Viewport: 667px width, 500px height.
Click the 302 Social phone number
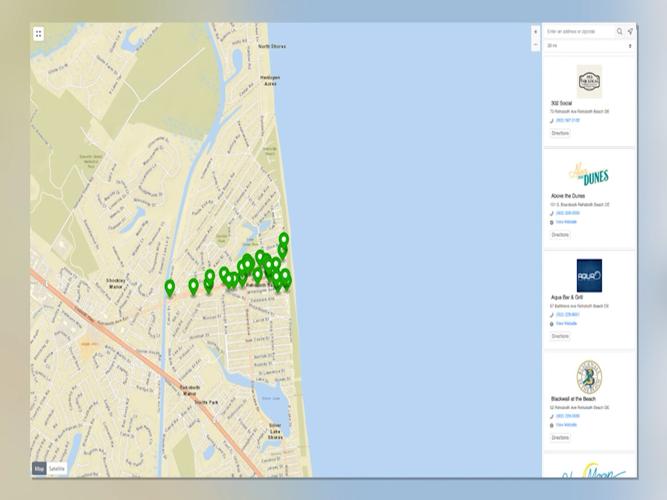(x=567, y=121)
